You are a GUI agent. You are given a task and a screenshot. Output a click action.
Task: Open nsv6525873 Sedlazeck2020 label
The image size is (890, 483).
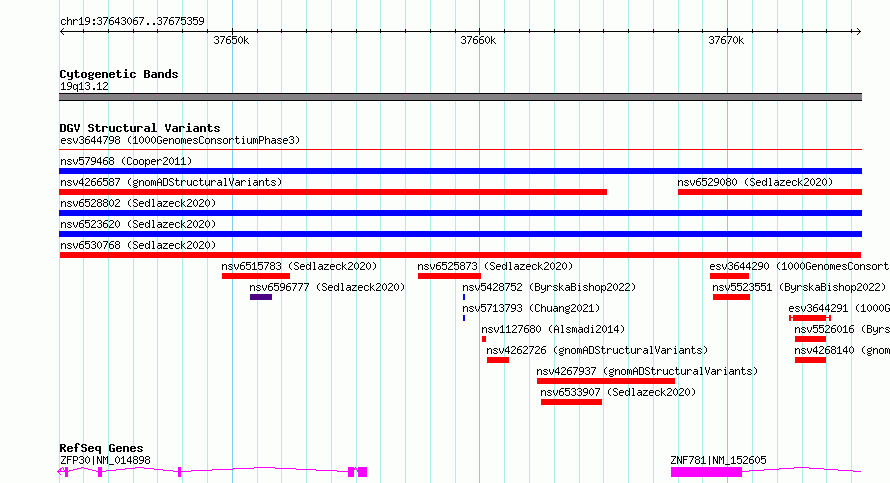click(495, 266)
